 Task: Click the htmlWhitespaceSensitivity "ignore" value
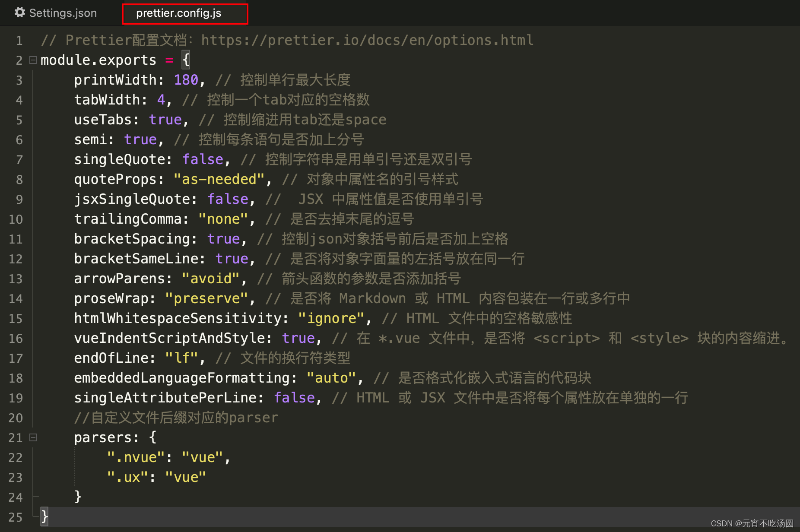coord(331,318)
